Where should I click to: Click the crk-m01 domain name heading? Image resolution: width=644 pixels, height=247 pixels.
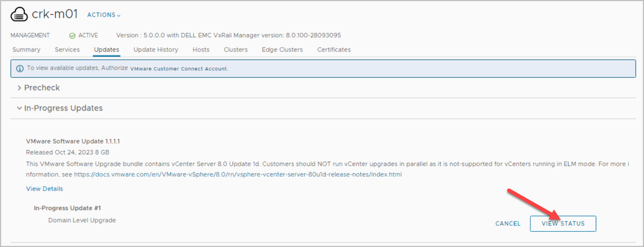tap(55, 14)
